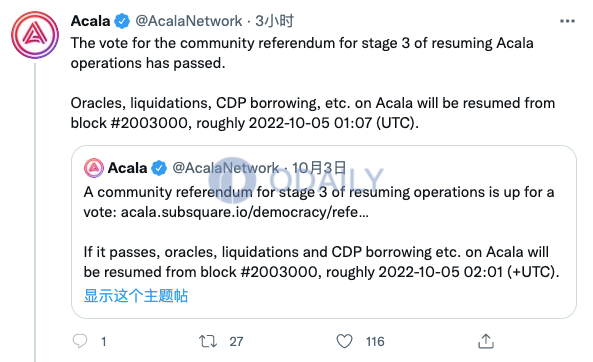This screenshot has height=362, width=593.
Task: View the 116 likes count
Action: coord(375,342)
